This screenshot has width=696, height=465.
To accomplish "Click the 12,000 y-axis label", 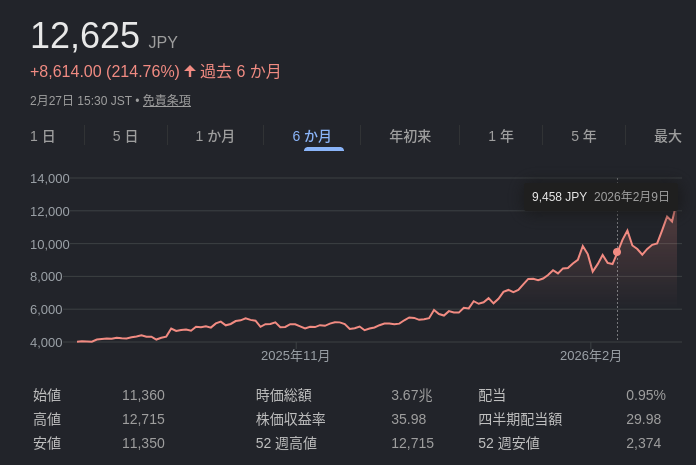I will [50, 212].
